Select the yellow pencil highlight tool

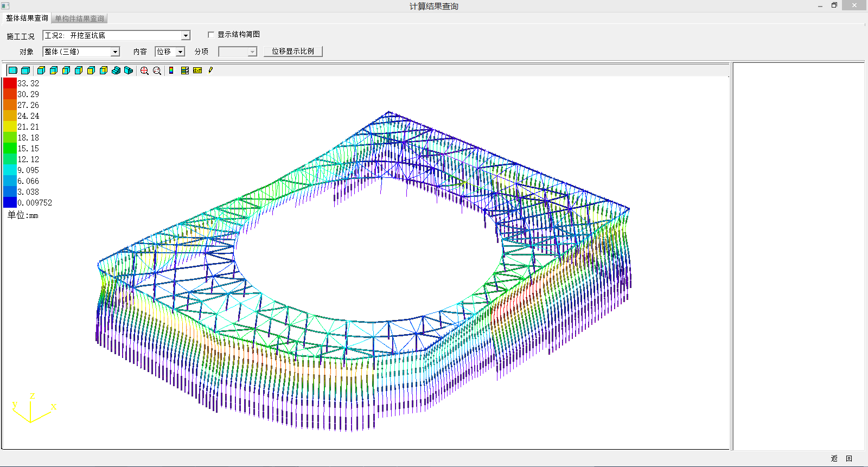tap(210, 71)
